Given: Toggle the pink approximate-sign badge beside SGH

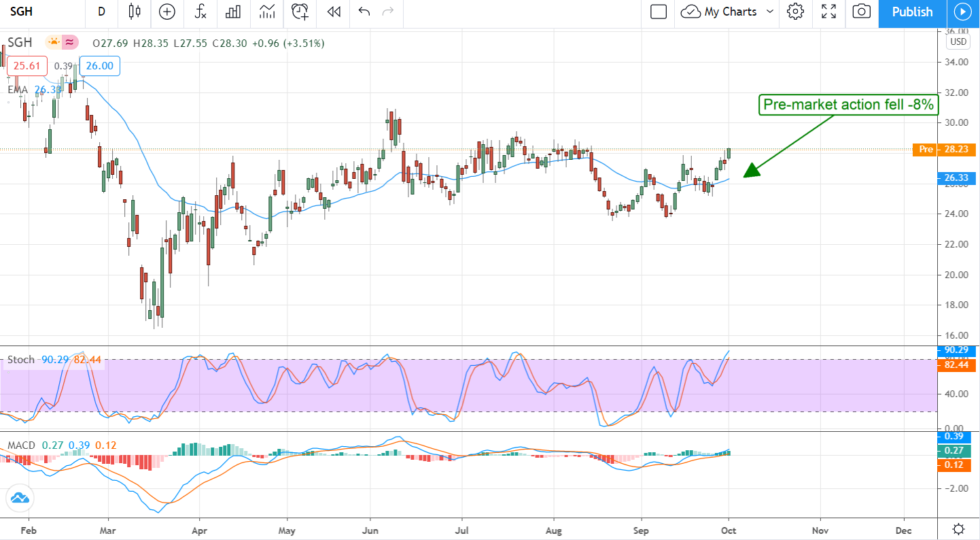Looking at the screenshot, I should [x=69, y=43].
